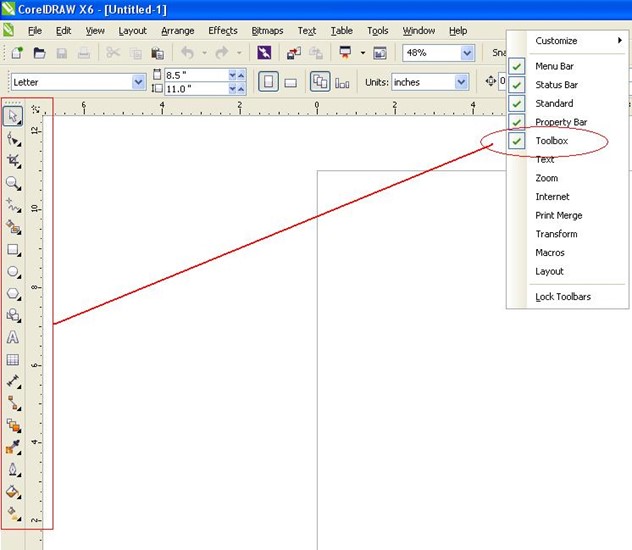Click the Open folder icon
This screenshot has height=550, width=632.
pos(39,53)
